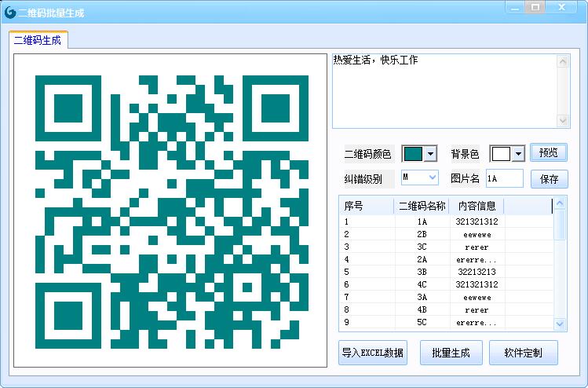Screen dimensions: 588x388
Task: Select row 4 named 2A
Action: point(446,259)
